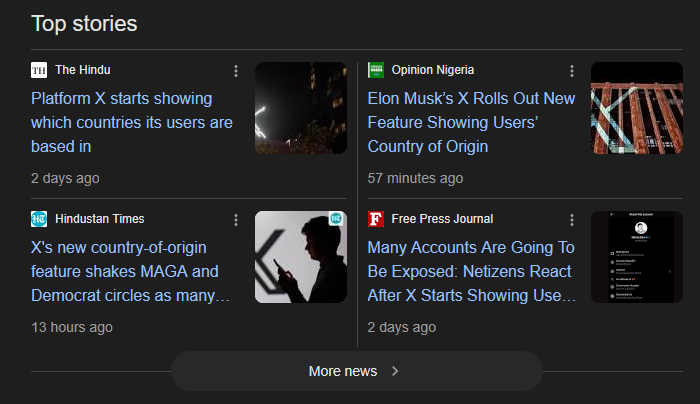Click the Free Press Journal logo icon

click(375, 219)
